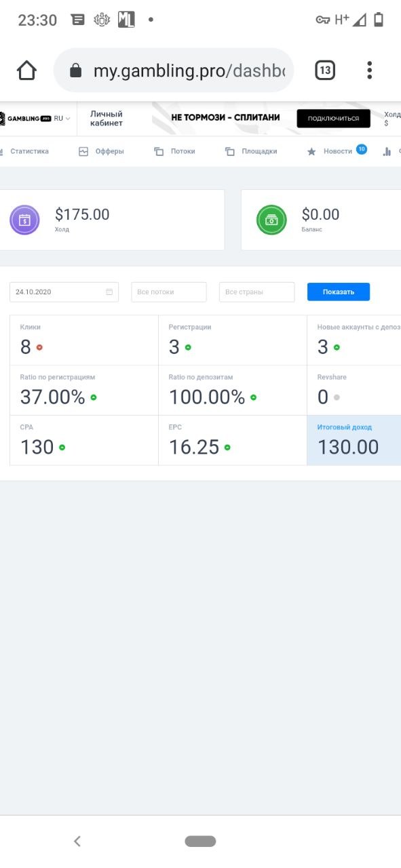
Task: Click the Регистрации value 3
Action: pyautogui.click(x=174, y=347)
